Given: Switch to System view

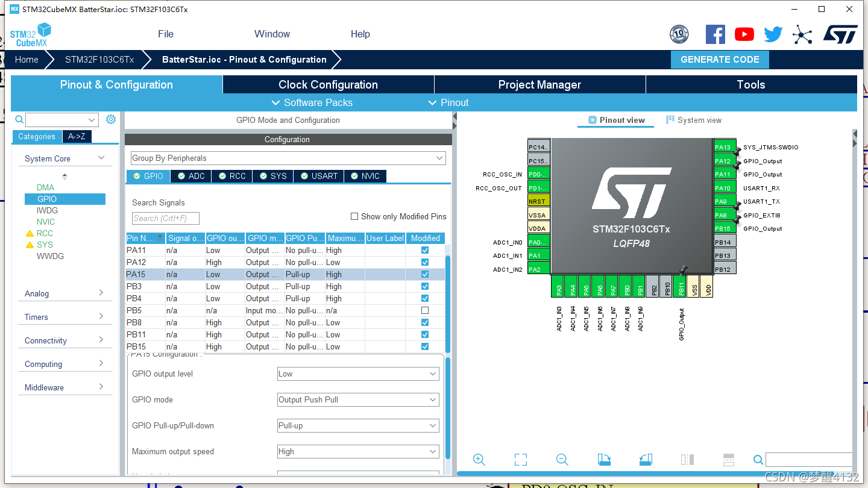Looking at the screenshot, I should [x=694, y=120].
